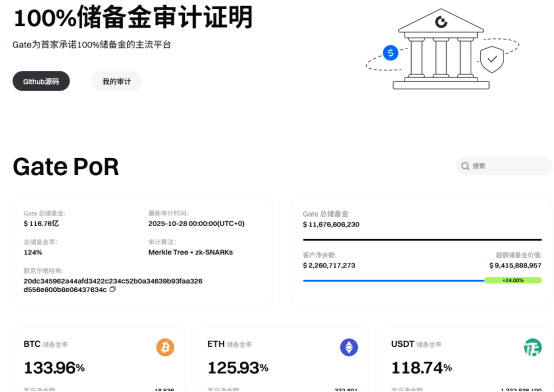Click the Bitcoin icon on BTC card

click(165, 347)
